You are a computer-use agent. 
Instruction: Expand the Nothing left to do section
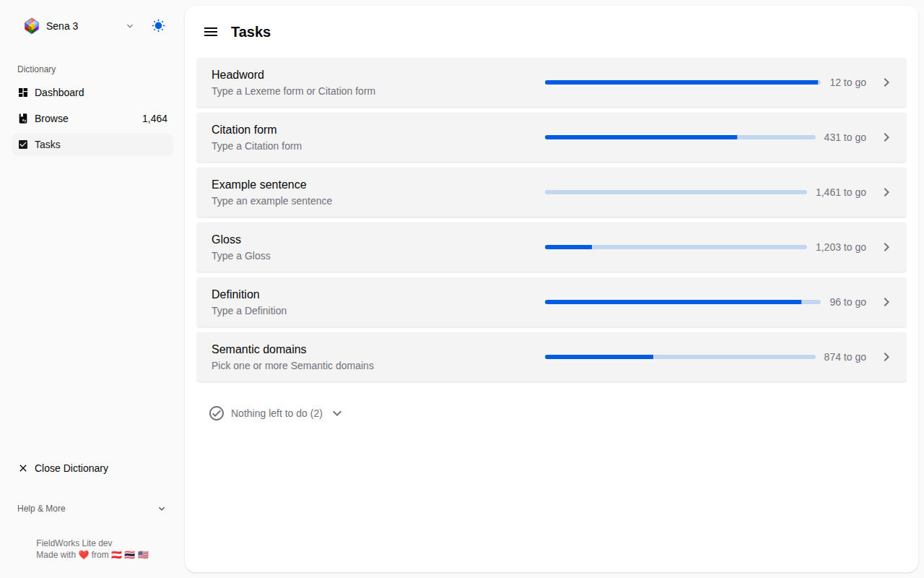pos(276,413)
